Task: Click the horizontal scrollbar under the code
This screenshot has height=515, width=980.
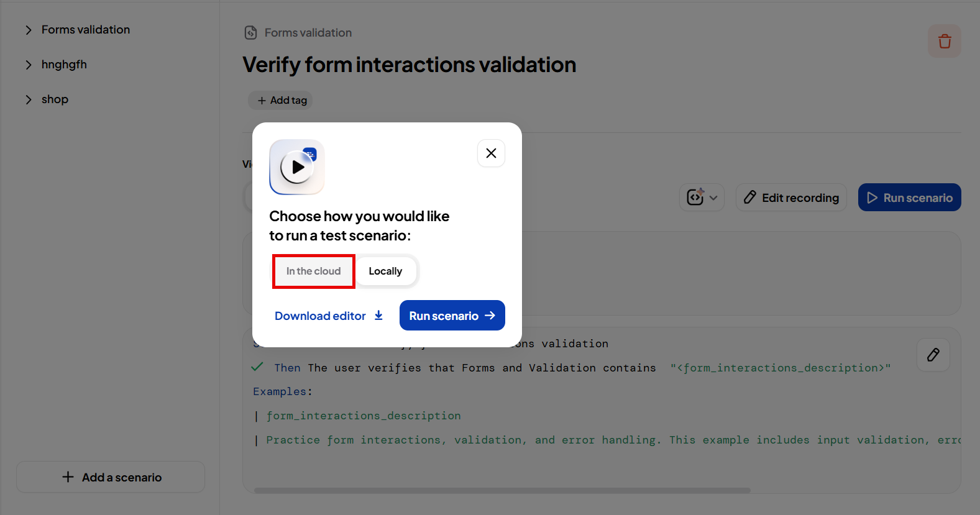Action: tap(502, 490)
